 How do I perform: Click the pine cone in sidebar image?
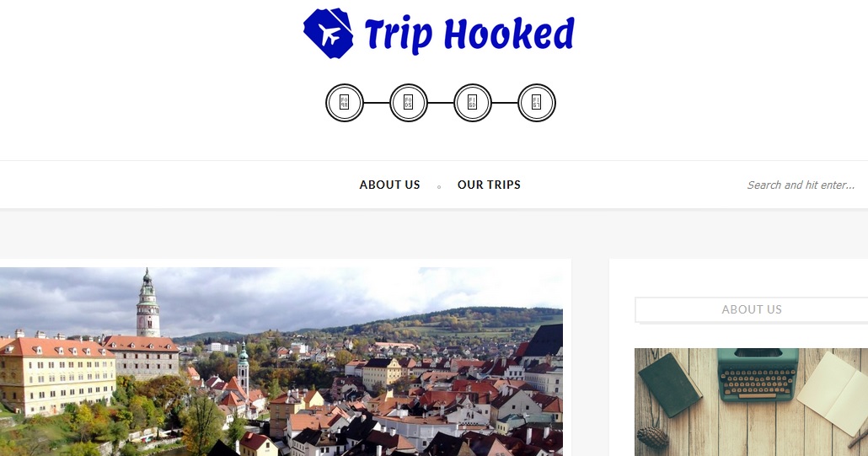click(652, 437)
